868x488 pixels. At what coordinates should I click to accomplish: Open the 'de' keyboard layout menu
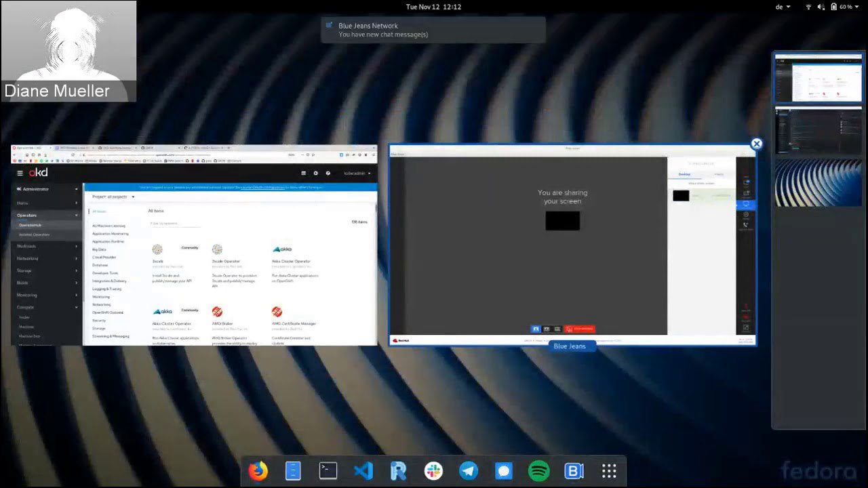coord(783,7)
